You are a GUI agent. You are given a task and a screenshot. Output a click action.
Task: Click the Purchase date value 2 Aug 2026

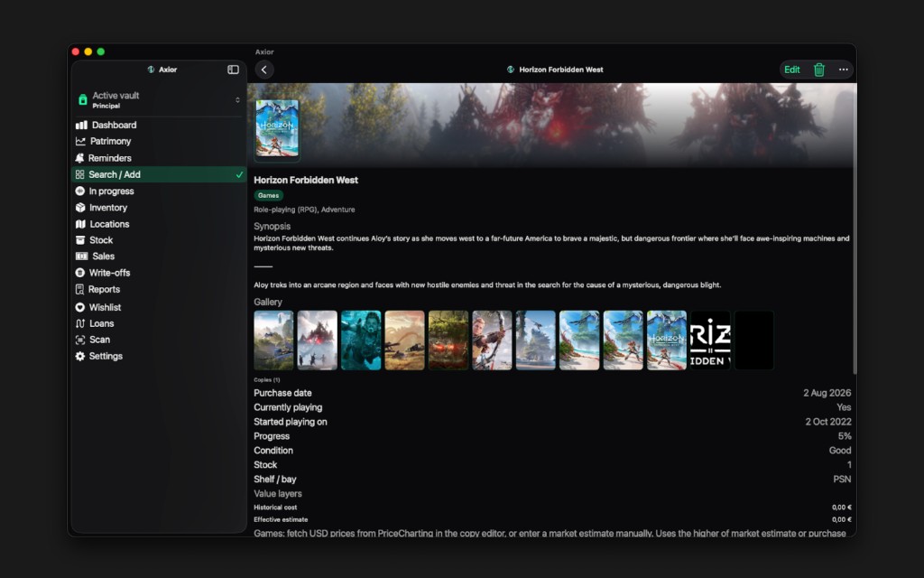pyautogui.click(x=827, y=393)
